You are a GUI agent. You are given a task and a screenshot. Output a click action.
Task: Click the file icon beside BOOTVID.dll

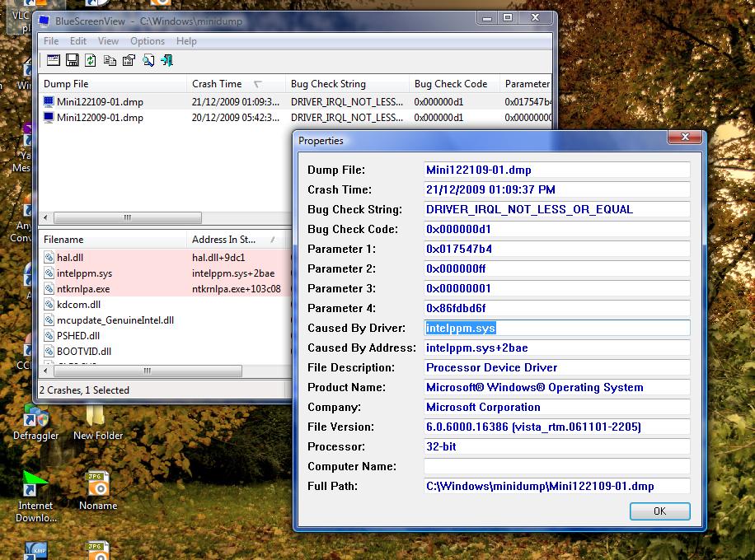(49, 351)
